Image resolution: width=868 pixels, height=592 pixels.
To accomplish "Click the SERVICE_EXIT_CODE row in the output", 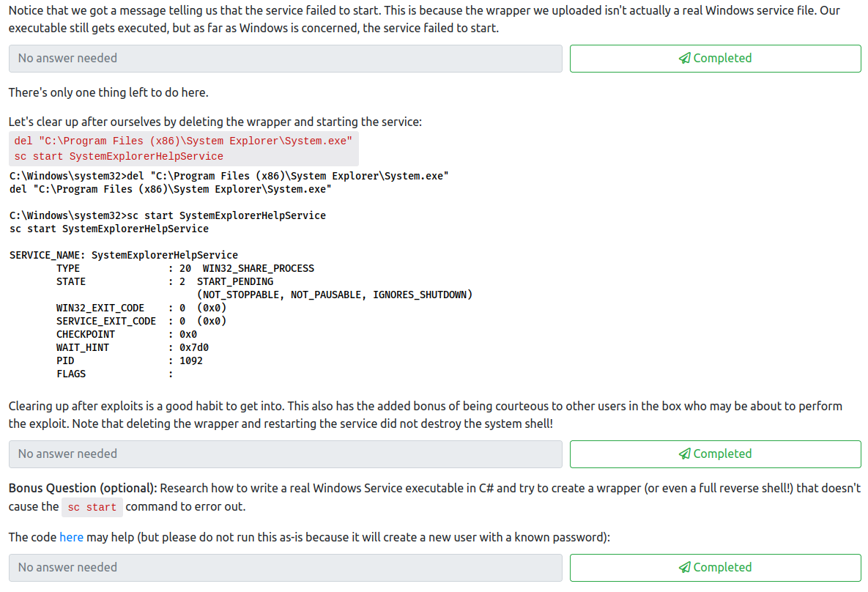I will click(x=106, y=321).
